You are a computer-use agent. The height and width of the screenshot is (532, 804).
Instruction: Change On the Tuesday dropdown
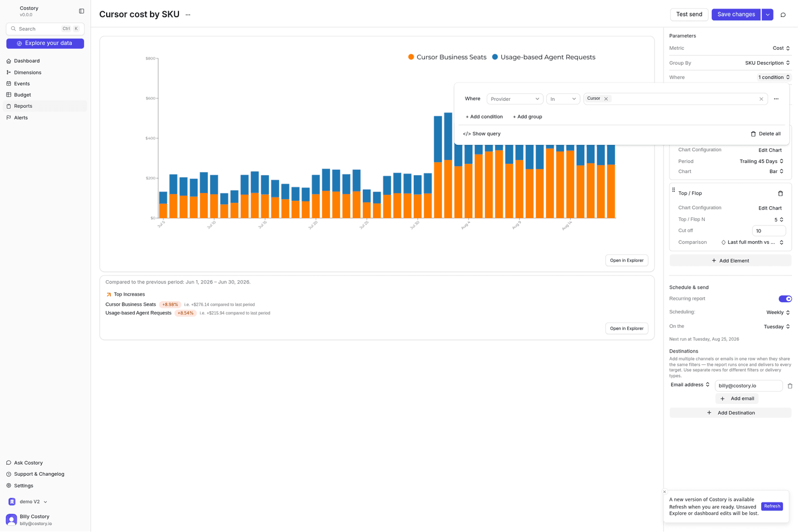(777, 327)
